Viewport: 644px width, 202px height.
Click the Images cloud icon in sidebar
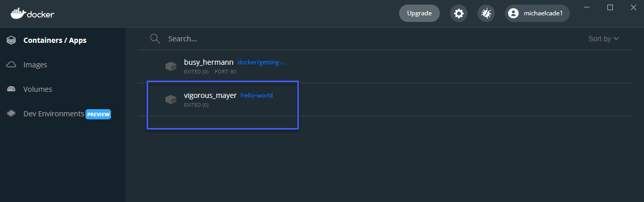coord(11,65)
